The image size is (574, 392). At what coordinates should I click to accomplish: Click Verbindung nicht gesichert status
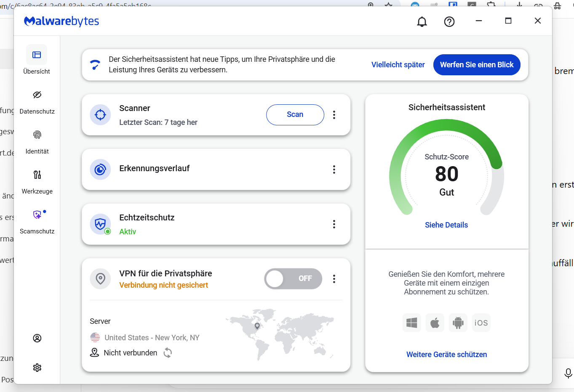163,285
